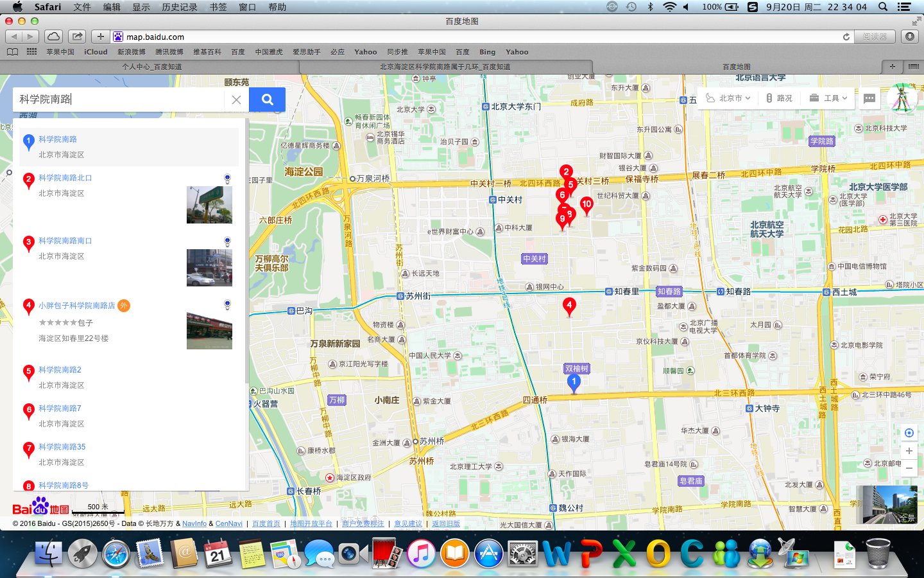924x578 pixels.
Task: Select the 科学院南路北口 search result
Action: [65, 178]
